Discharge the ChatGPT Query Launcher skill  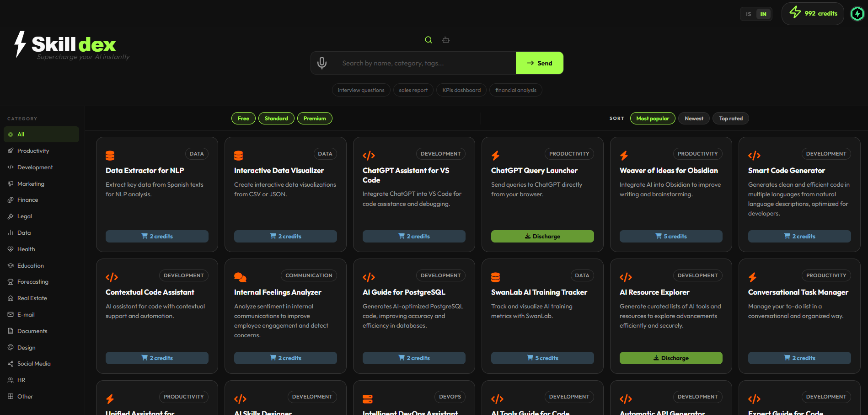coord(542,236)
